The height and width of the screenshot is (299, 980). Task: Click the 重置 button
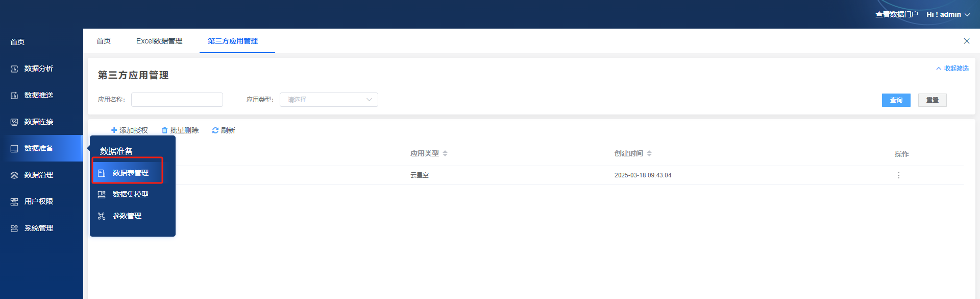pyautogui.click(x=932, y=100)
